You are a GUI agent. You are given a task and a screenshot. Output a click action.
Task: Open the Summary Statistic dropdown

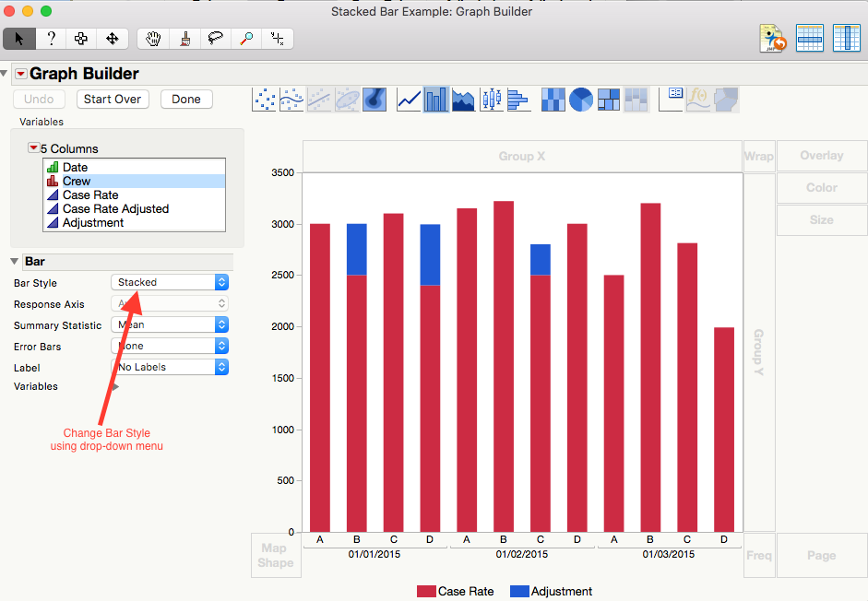pyautogui.click(x=170, y=324)
